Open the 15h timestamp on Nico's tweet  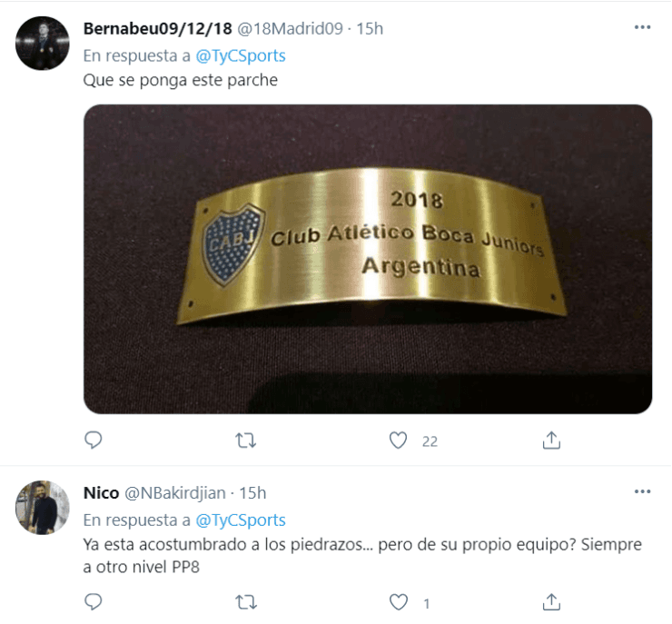coord(252,493)
